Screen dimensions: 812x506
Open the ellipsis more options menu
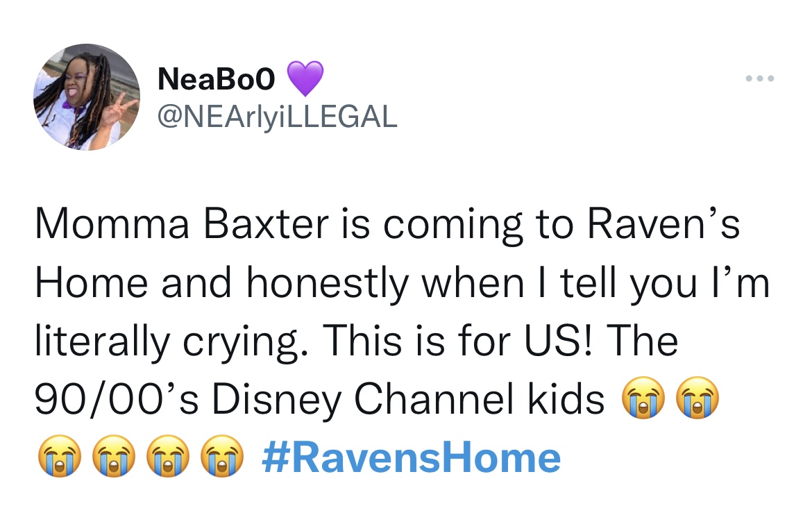tap(760, 78)
